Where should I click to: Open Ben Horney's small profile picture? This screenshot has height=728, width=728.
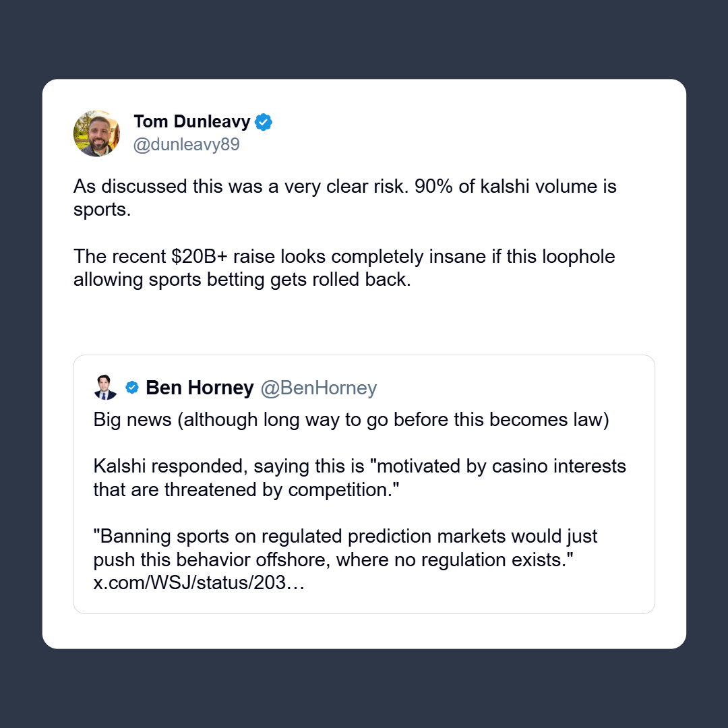(x=106, y=388)
